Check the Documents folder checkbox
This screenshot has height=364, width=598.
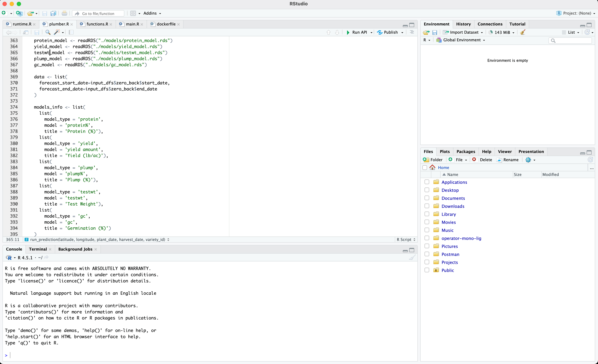pos(426,198)
